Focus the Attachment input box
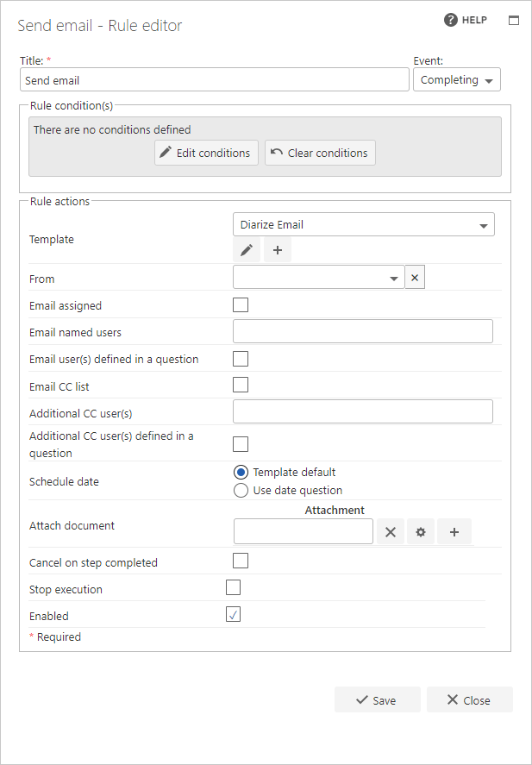Screen dimensions: 532x765 304,531
